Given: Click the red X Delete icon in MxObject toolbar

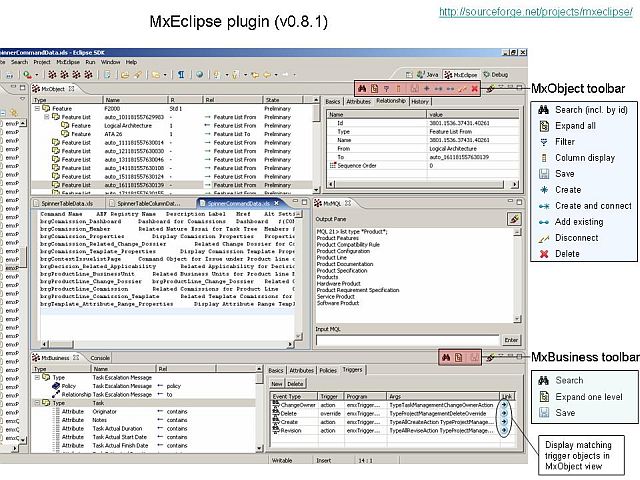Looking at the screenshot, I should pos(474,89).
